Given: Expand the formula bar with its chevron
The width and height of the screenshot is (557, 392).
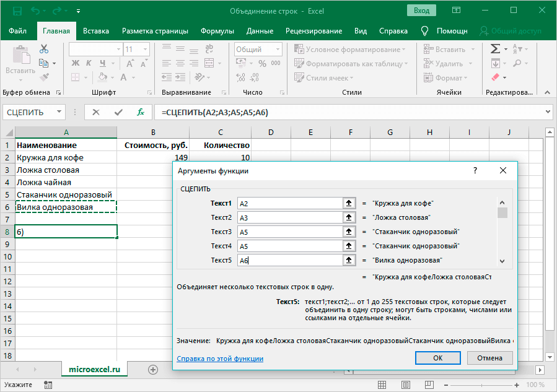Looking at the screenshot, I should point(548,112).
